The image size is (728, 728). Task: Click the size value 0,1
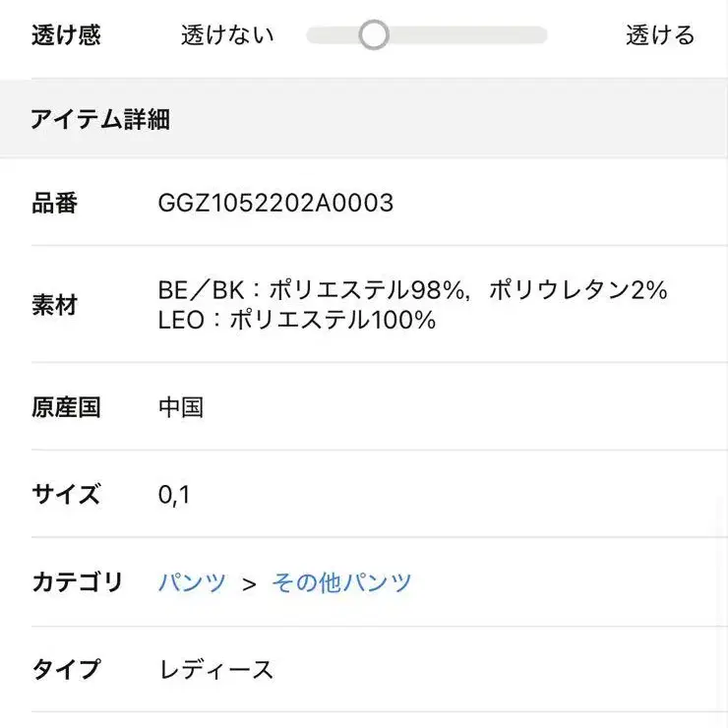[x=173, y=495]
